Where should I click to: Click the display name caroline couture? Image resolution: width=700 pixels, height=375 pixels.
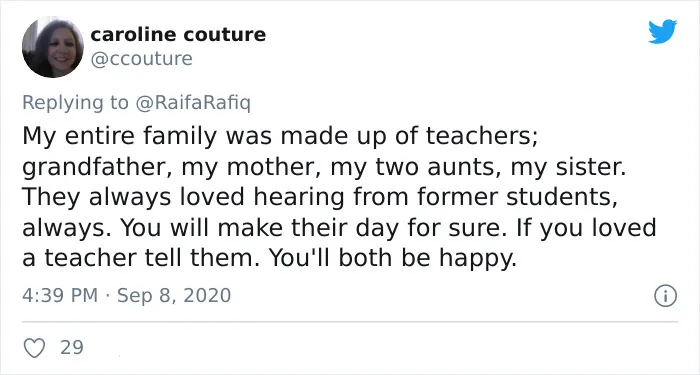coord(178,34)
